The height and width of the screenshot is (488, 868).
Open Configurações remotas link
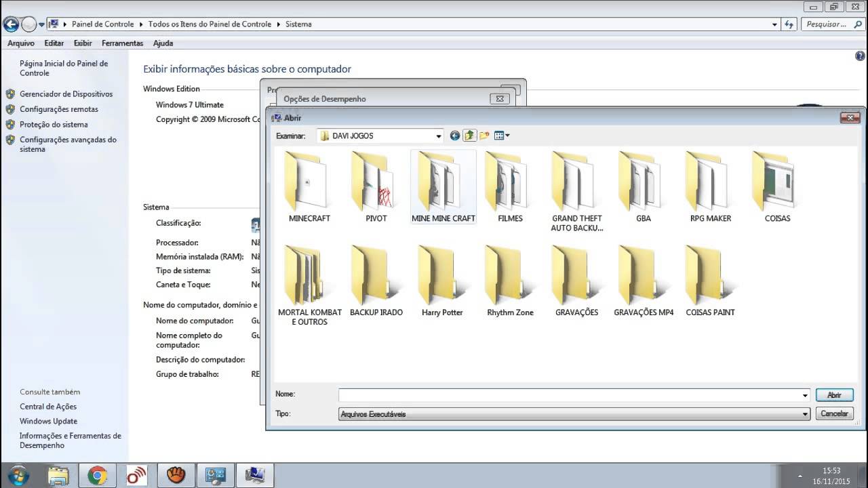(59, 109)
